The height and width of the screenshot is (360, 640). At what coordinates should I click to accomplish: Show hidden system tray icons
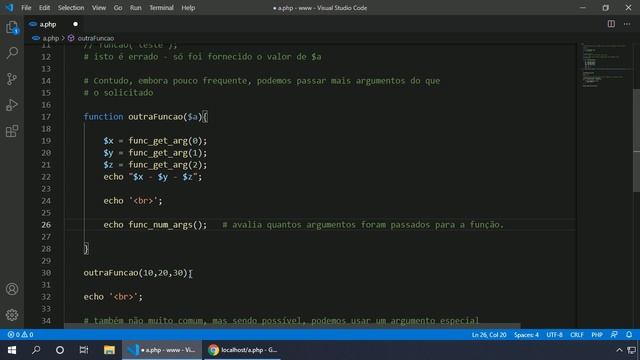tap(619, 350)
